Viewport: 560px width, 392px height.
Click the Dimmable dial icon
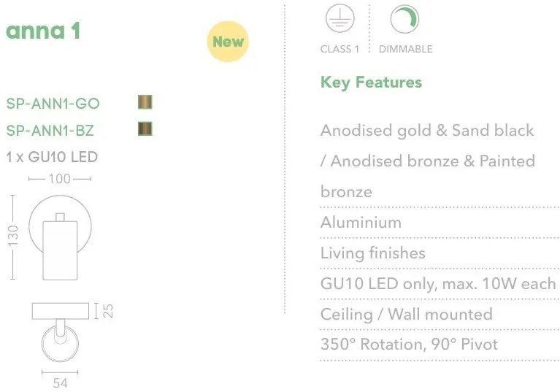pos(404,20)
